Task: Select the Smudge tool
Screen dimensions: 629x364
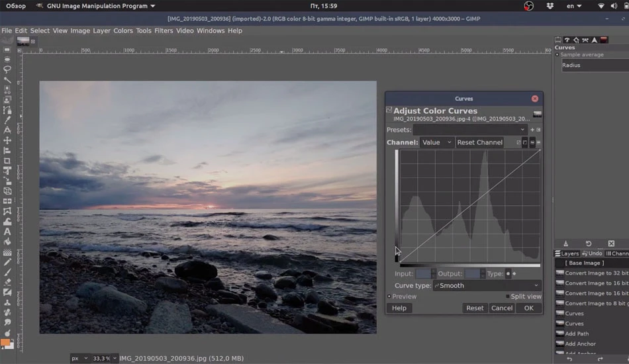Action: pyautogui.click(x=7, y=323)
